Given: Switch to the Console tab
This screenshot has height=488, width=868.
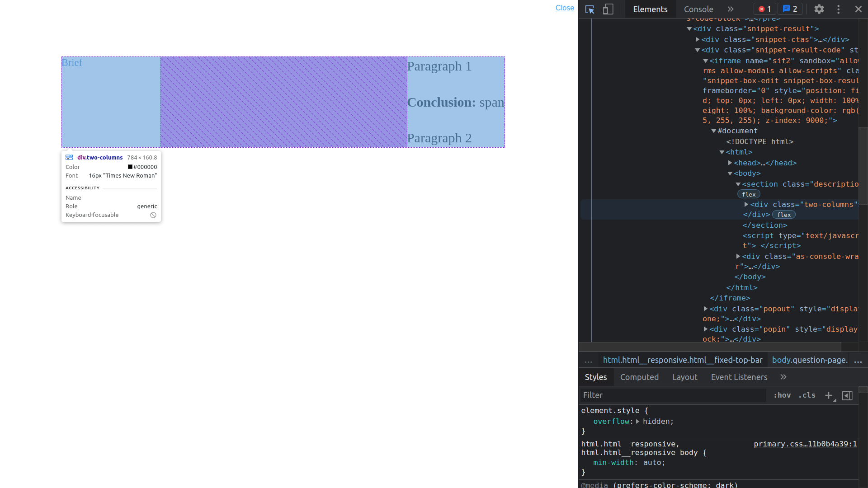Looking at the screenshot, I should (698, 9).
